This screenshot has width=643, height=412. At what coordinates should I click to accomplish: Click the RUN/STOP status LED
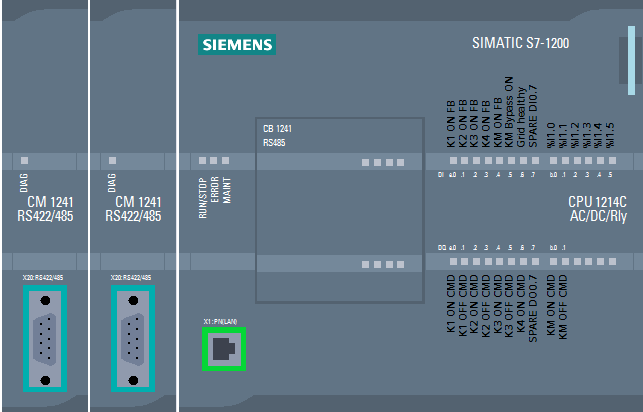202,160
